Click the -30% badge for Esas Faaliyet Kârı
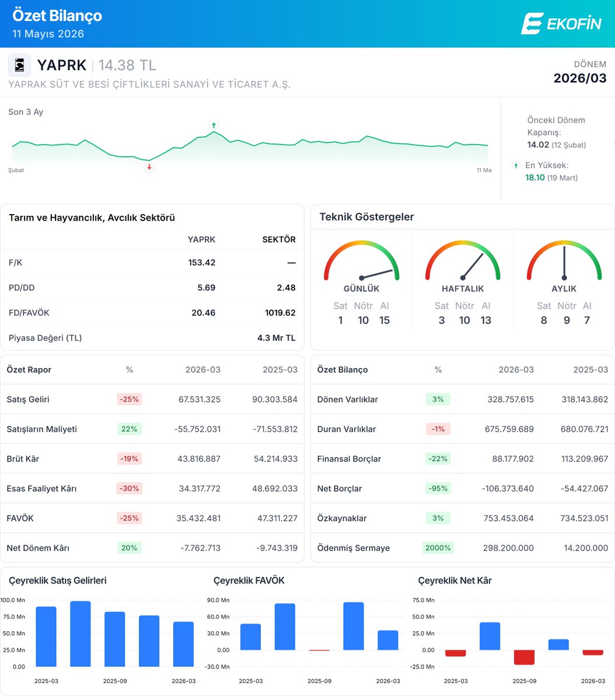This screenshot has width=615, height=700. pos(129,489)
